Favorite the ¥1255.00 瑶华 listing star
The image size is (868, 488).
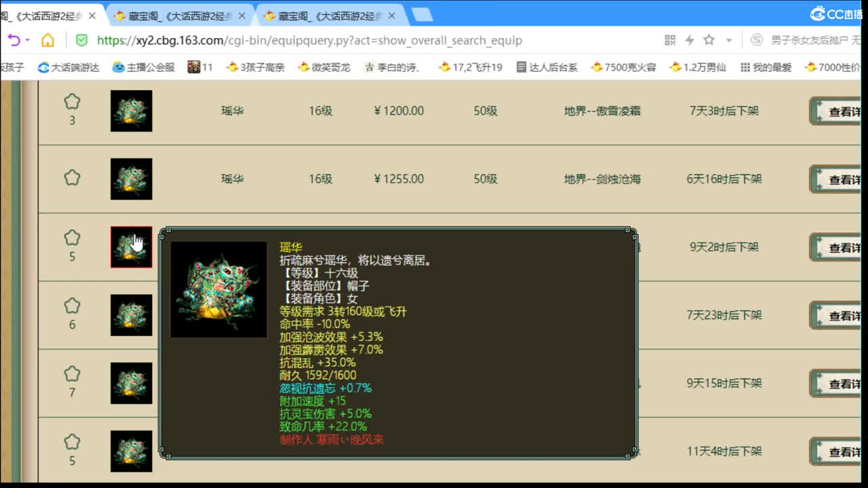click(72, 178)
